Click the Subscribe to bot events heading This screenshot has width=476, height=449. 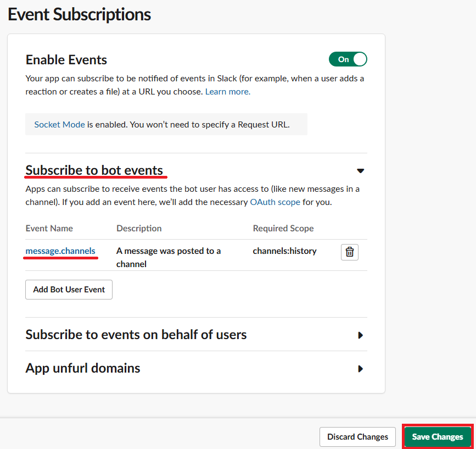click(x=96, y=170)
